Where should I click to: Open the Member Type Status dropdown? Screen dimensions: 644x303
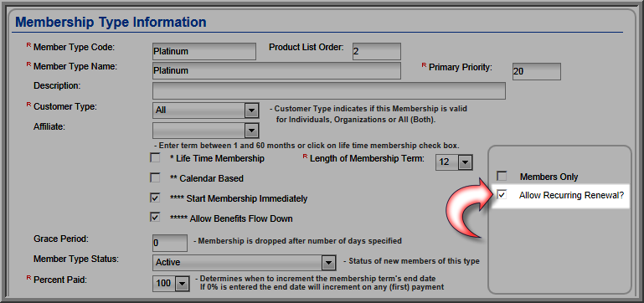point(244,262)
